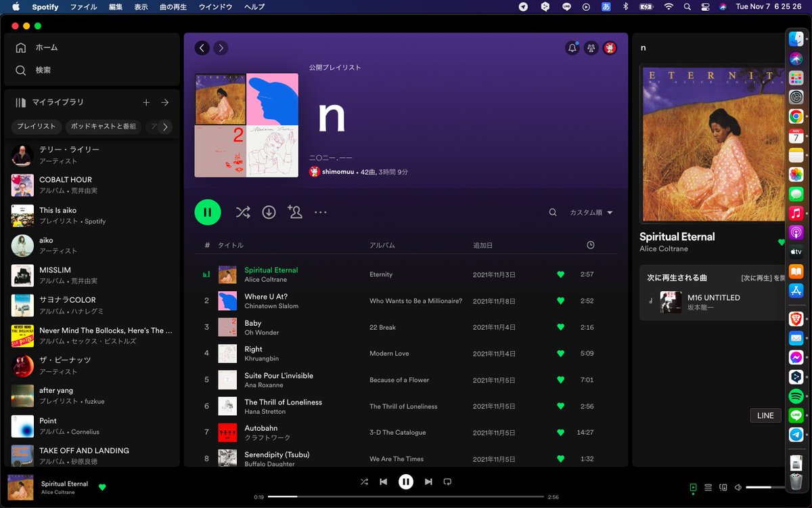Image resolution: width=812 pixels, height=508 pixels.
Task: Download the playlist with the download icon
Action: click(269, 212)
